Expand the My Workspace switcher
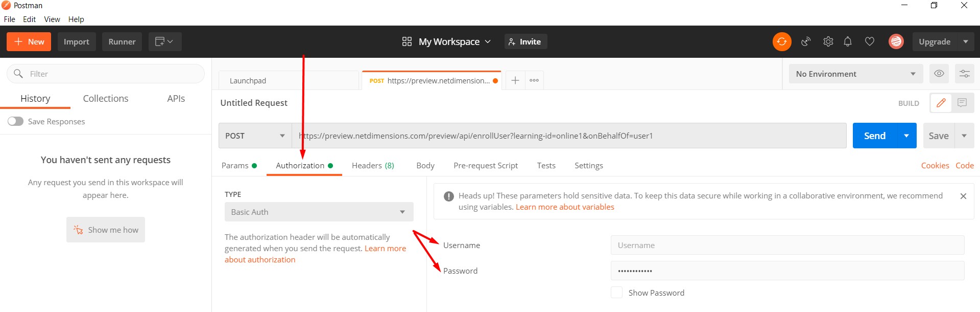 click(x=454, y=41)
